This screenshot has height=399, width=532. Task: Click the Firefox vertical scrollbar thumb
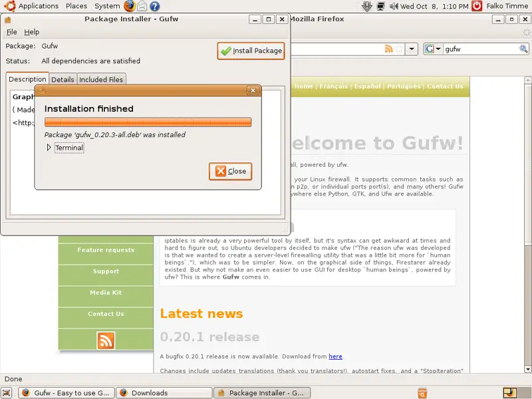(x=527, y=163)
